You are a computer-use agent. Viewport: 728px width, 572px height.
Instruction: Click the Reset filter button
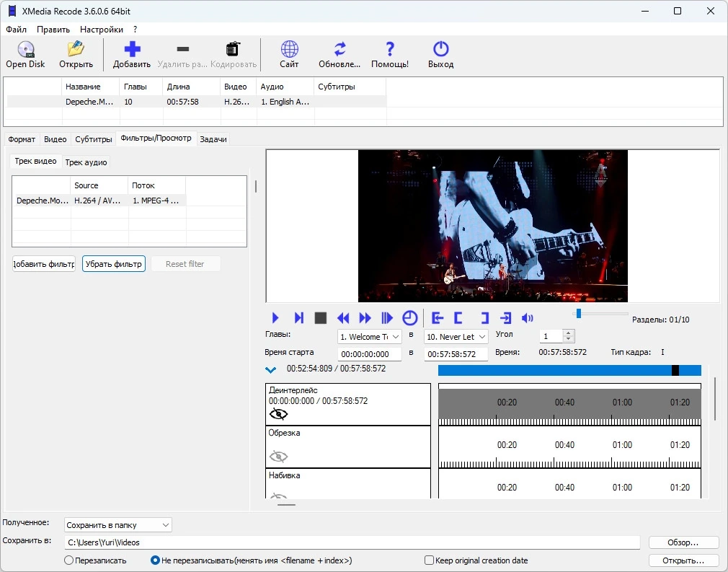(x=185, y=264)
